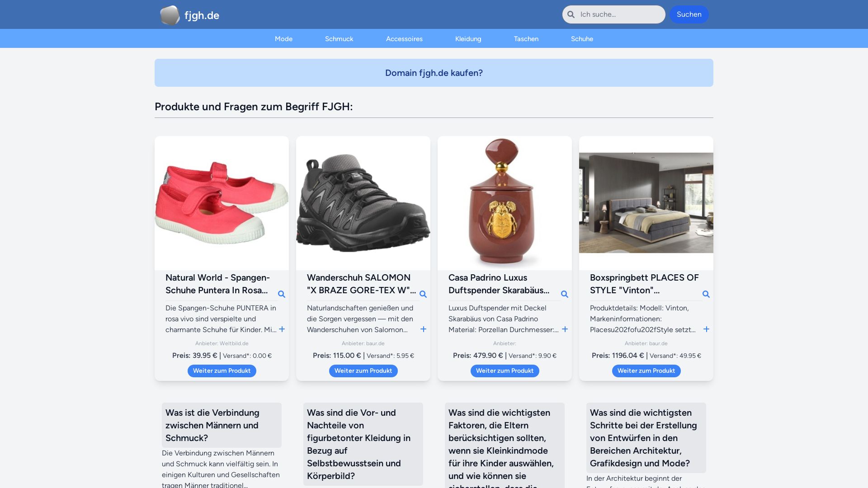Expand Boxspringbett Produktdetails with plus icon
This screenshot has height=488, width=868.
point(706,329)
